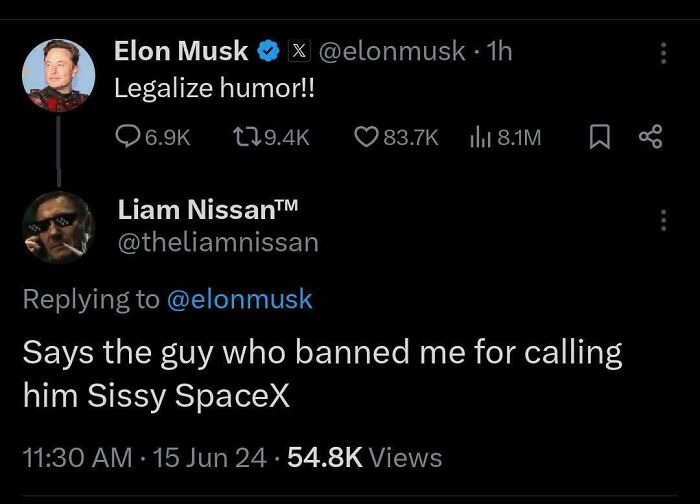This screenshot has height=504, width=700.
Task: Click the 11:30 AM 15 Jun 24 timestamp
Action: coord(146,457)
